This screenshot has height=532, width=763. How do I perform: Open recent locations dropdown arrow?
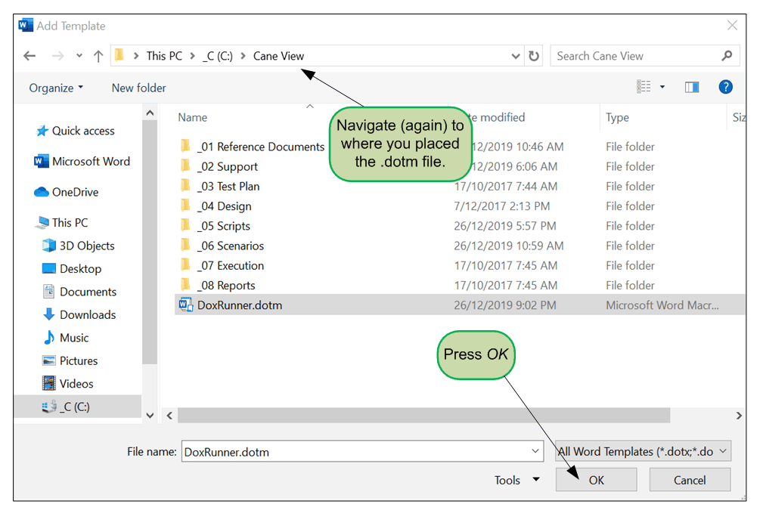79,56
